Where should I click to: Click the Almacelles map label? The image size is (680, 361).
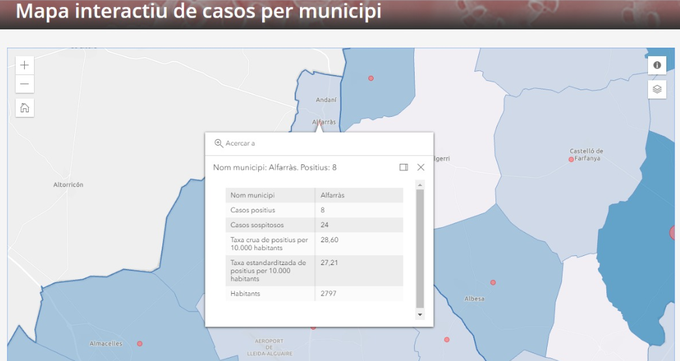click(x=106, y=343)
